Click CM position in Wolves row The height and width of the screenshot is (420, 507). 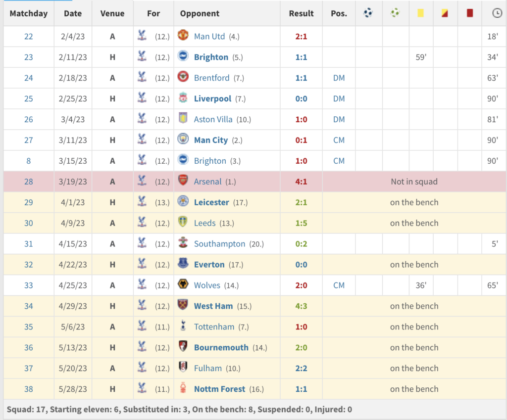click(339, 285)
